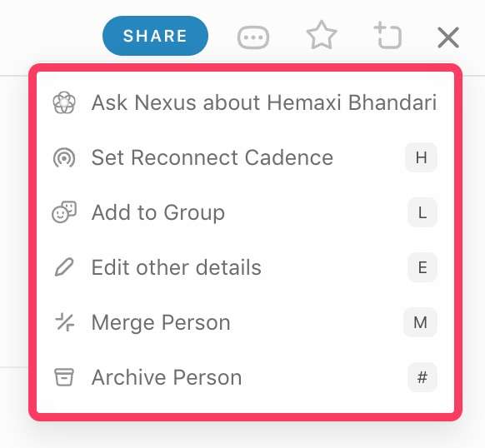Select Archive Person entry

pos(245,377)
